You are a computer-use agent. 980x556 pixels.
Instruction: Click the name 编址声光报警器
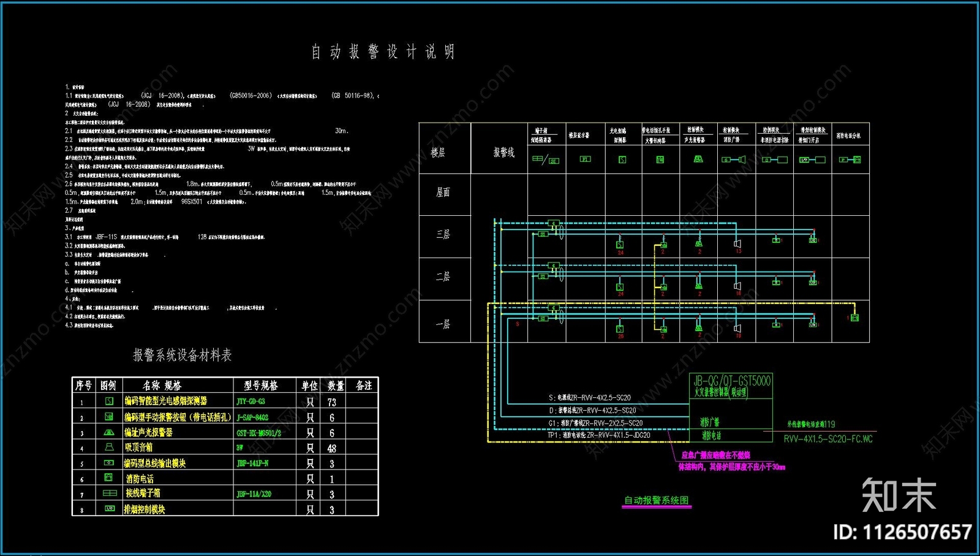149,433
